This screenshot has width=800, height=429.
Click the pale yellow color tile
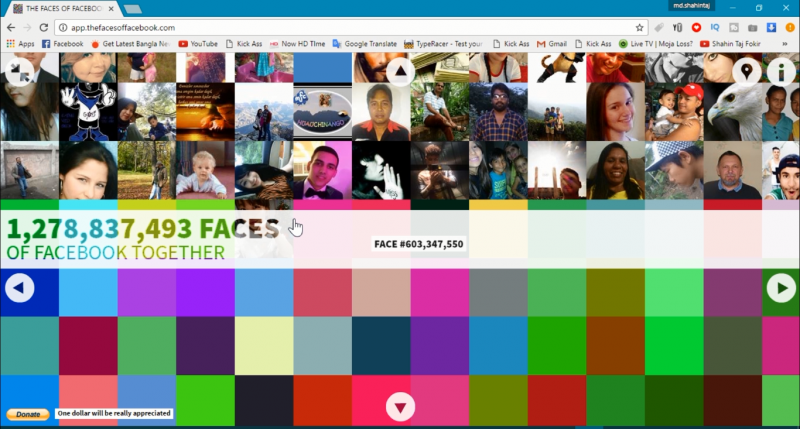264,346
